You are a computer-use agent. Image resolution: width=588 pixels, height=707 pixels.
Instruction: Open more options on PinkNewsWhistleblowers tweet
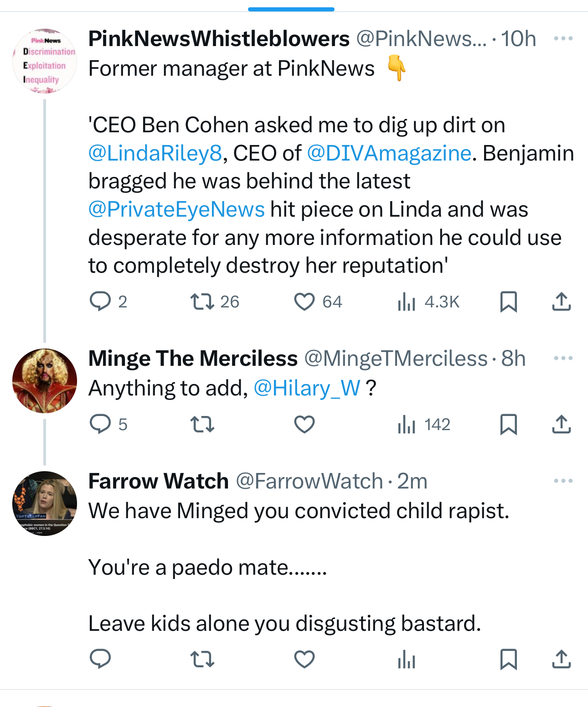tap(563, 39)
